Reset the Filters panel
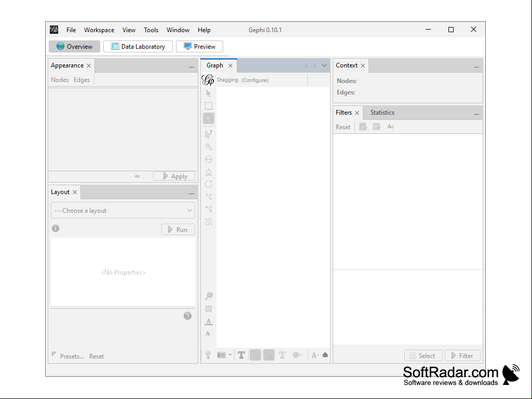The height and width of the screenshot is (399, 532). pyautogui.click(x=343, y=127)
